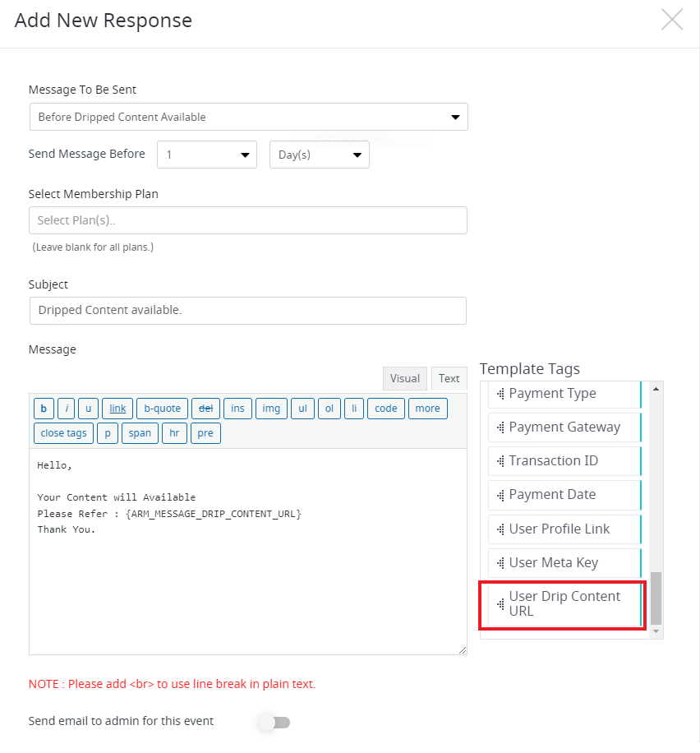Click the grip icon of User Drip Content URL

tap(500, 604)
